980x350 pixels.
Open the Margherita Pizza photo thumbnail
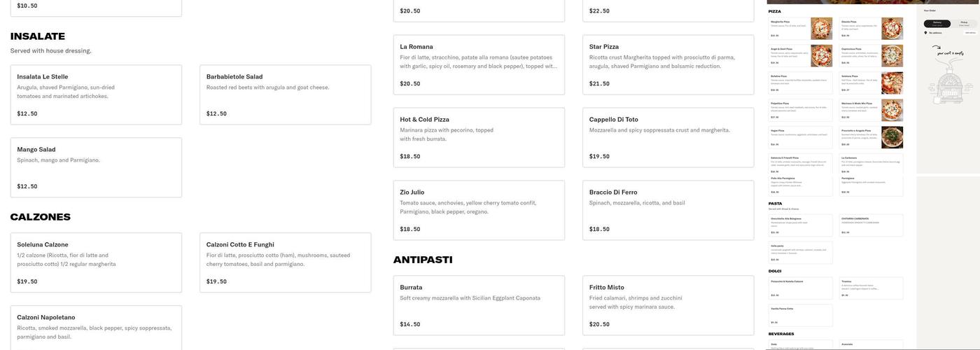pos(821,29)
